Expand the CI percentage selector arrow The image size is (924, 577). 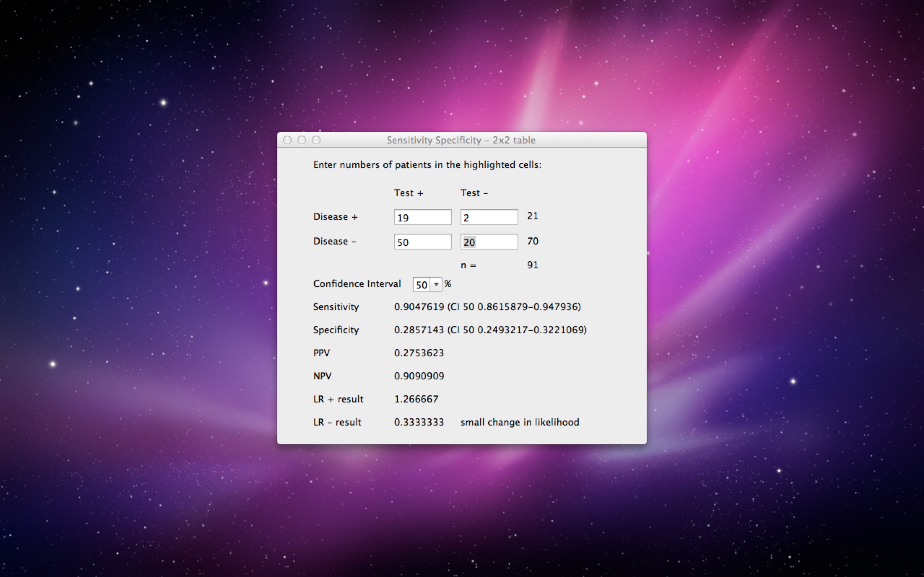436,285
